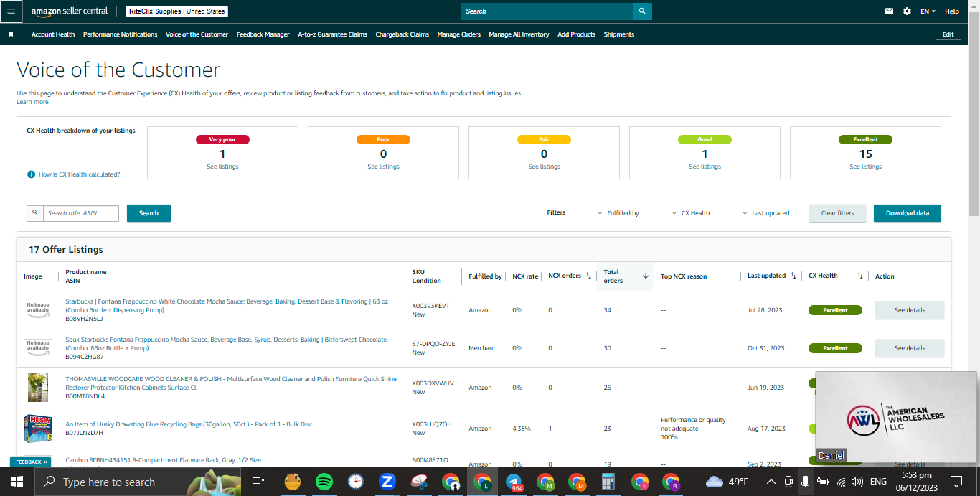
Task: Open the EN language dropdown
Action: point(928,11)
